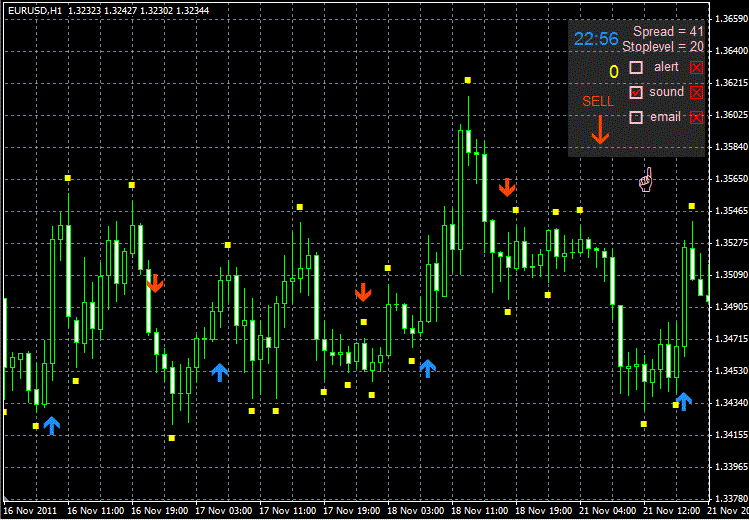Click the blue buy arrow near 16 Nov 2011 low

pyautogui.click(x=52, y=425)
